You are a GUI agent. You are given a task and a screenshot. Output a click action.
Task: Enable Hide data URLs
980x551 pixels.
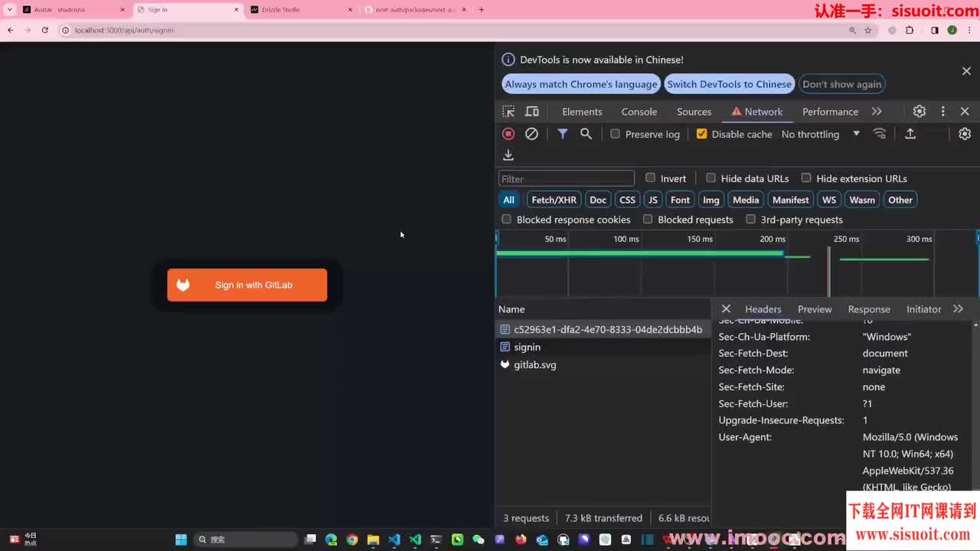coord(710,178)
